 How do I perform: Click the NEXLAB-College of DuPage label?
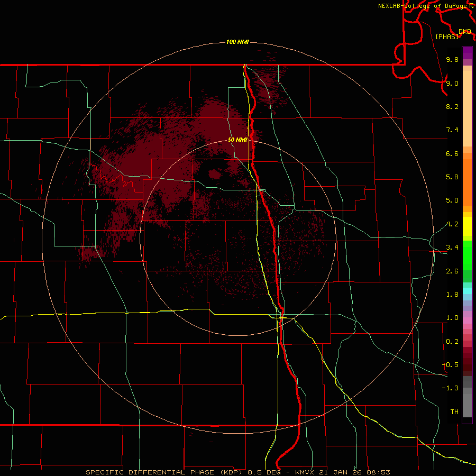coord(422,6)
